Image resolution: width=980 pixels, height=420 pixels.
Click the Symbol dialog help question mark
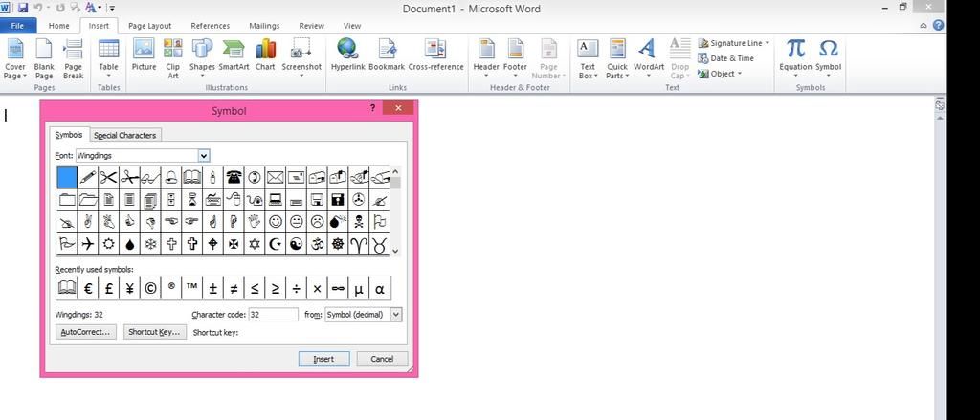(372, 107)
